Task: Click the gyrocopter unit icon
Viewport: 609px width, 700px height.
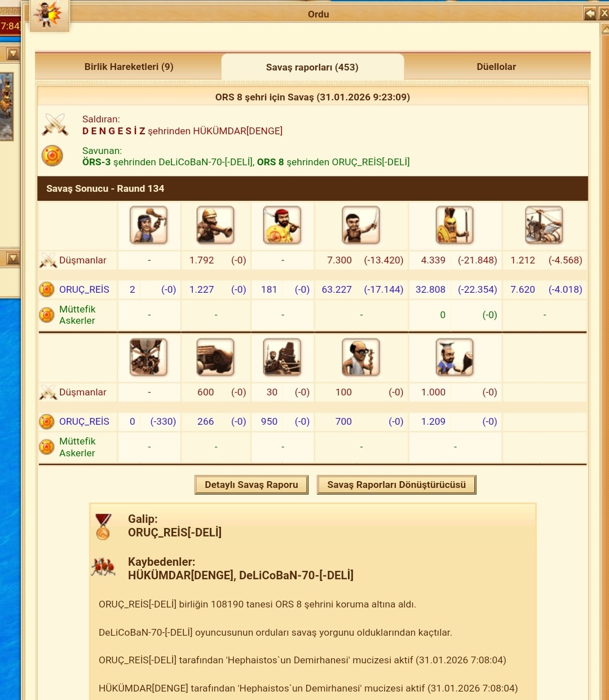Action: coord(544,224)
